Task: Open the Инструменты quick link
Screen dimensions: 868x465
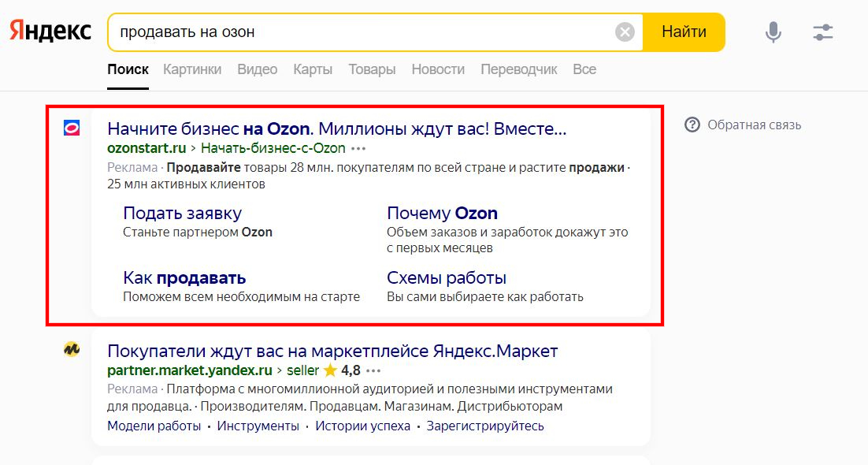Action: point(258,426)
